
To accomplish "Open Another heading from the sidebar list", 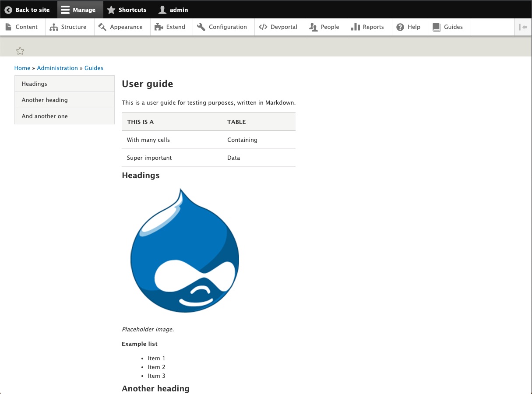I will (44, 100).
